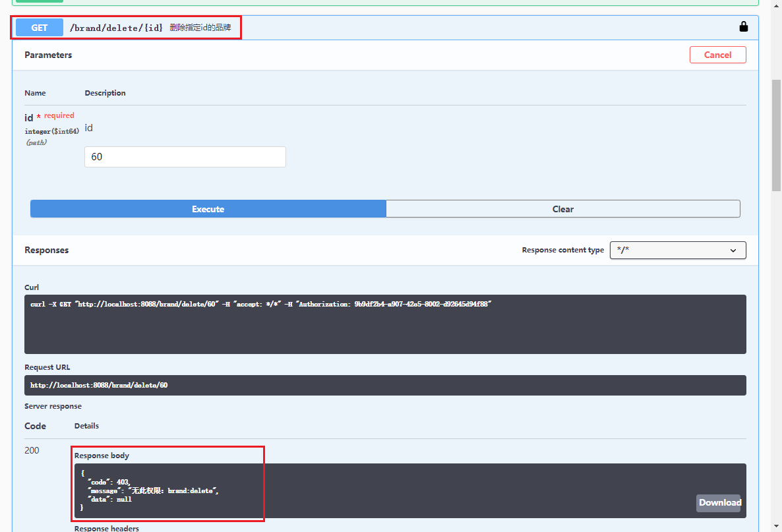Click the Response body label
The height and width of the screenshot is (532, 782).
pos(102,456)
